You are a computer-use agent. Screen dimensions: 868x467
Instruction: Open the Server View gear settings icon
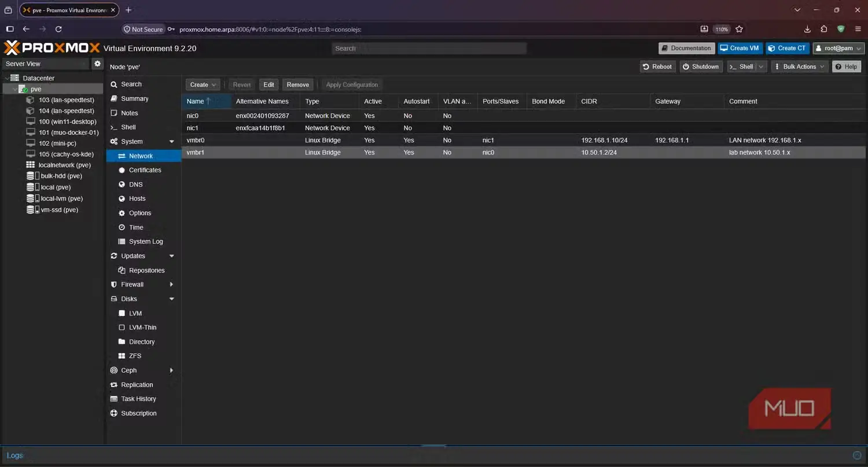97,64
